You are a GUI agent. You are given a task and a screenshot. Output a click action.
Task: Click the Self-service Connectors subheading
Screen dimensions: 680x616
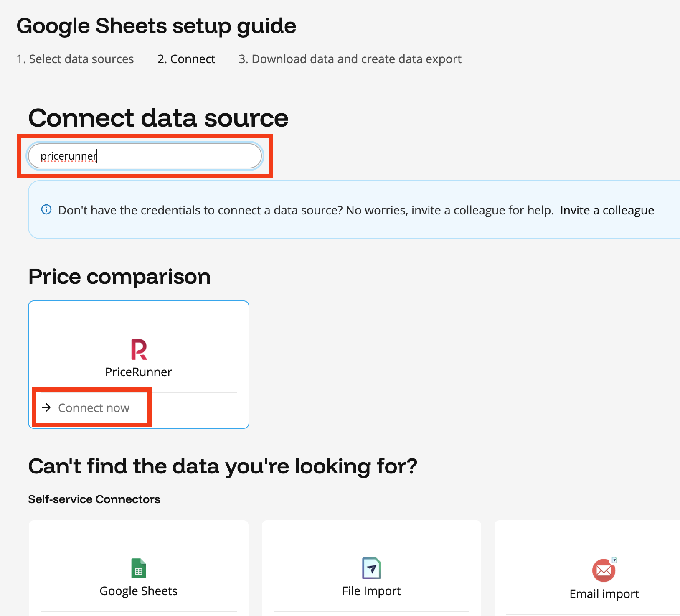94,499
